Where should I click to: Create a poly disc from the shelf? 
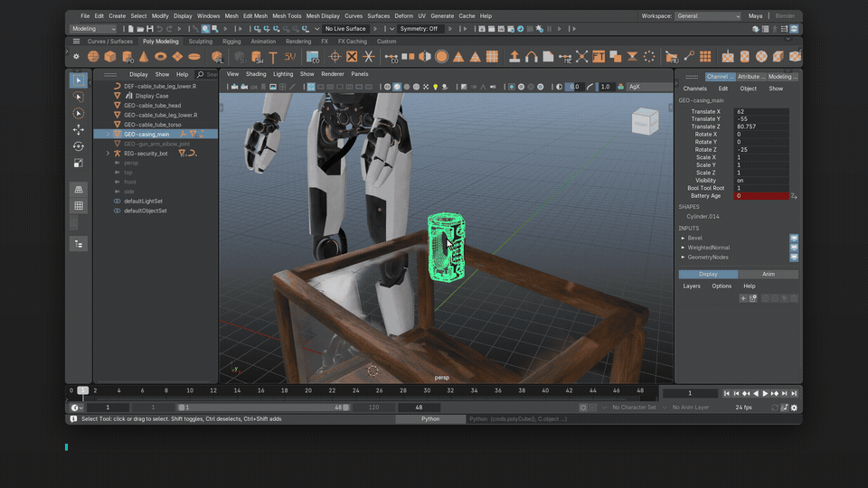point(194,56)
